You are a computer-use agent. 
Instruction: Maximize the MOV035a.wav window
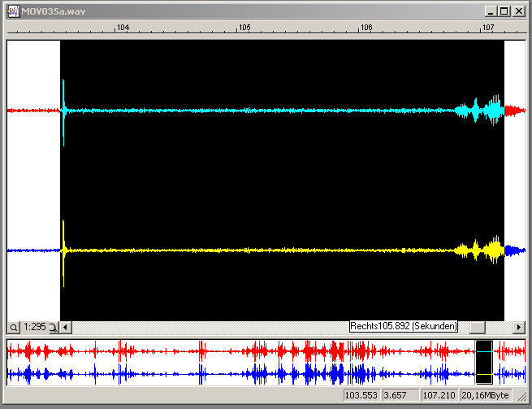click(x=504, y=11)
